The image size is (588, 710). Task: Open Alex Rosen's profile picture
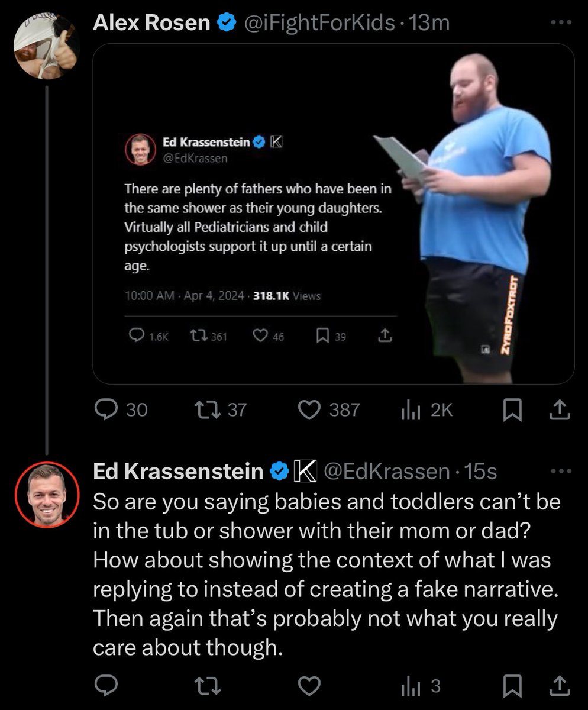point(47,46)
